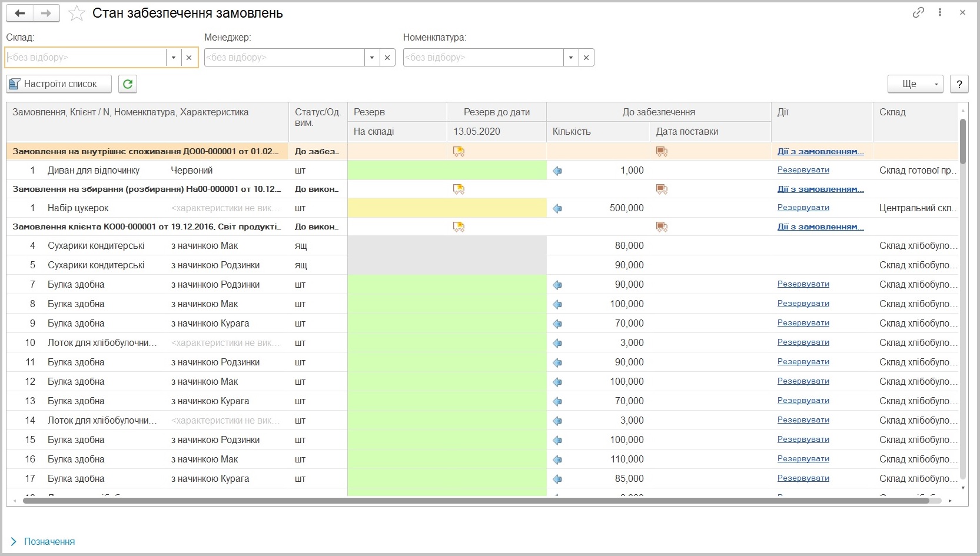Click the horizontal scrollbar of the table

[476, 501]
